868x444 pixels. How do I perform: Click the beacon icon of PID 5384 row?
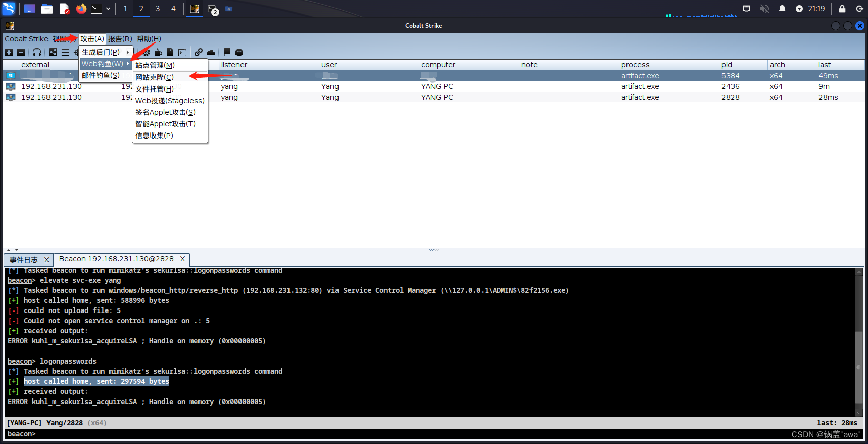(x=10, y=75)
